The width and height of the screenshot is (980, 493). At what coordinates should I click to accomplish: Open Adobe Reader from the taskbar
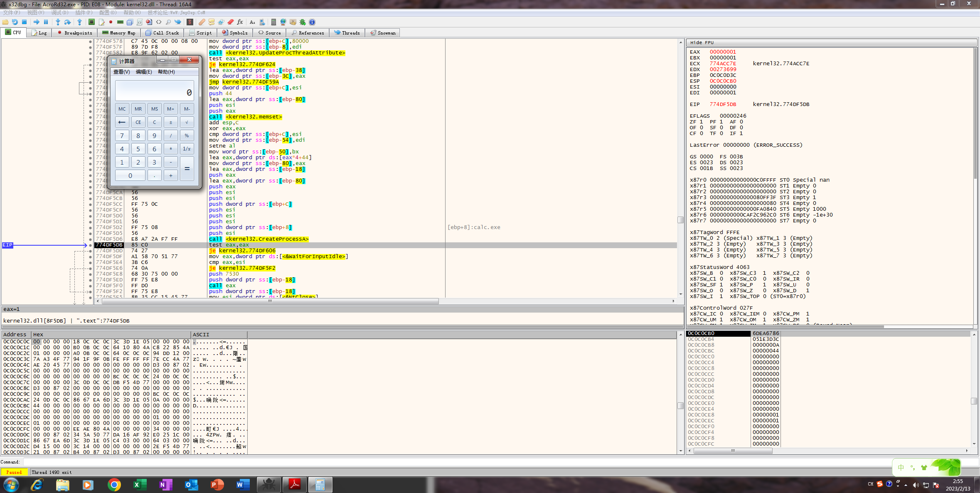pos(295,485)
